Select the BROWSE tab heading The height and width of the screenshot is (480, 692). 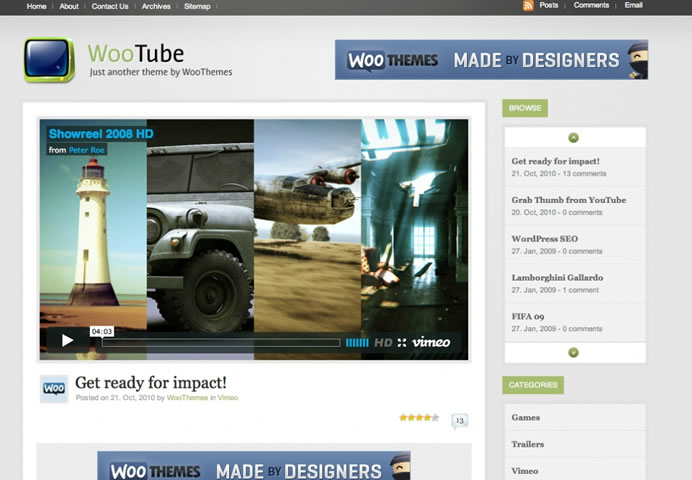tap(525, 108)
